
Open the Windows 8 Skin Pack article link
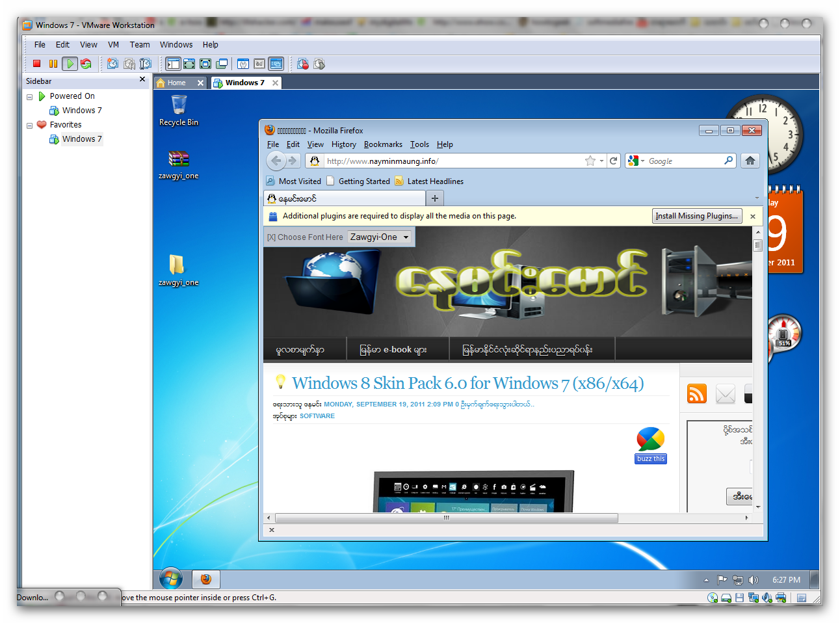point(467,383)
